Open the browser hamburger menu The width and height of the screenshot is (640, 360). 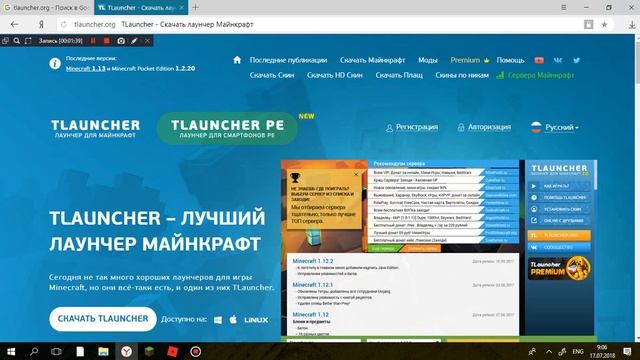(564, 7)
